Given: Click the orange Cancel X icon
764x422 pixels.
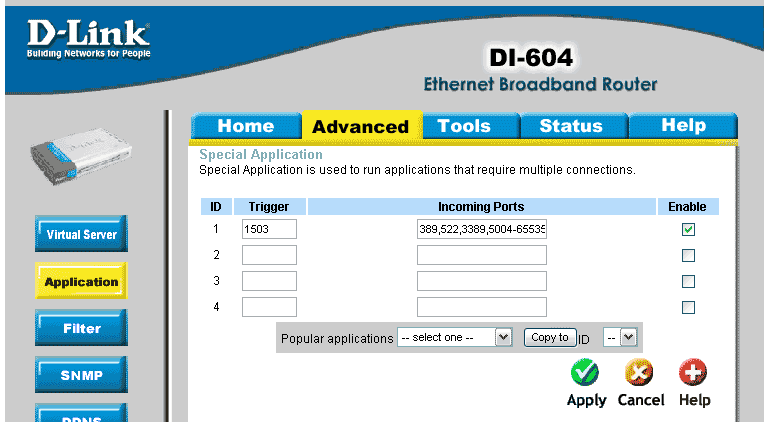Looking at the screenshot, I should [639, 373].
